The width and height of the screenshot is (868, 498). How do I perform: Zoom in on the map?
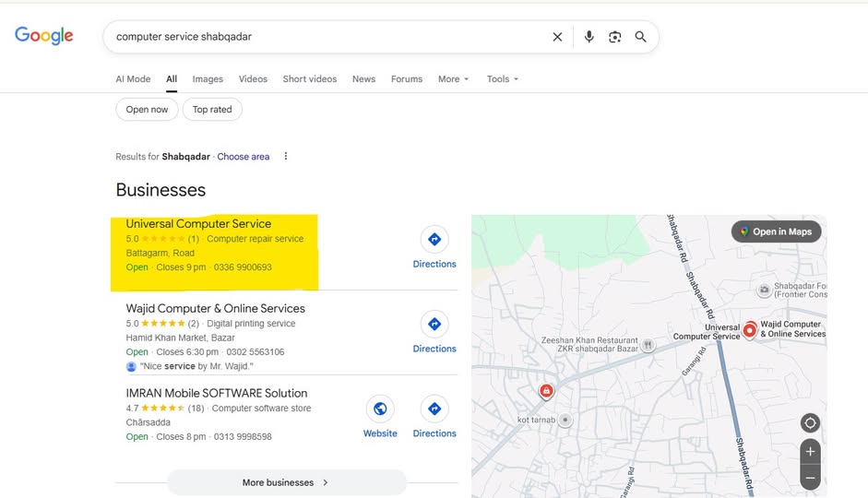810,452
